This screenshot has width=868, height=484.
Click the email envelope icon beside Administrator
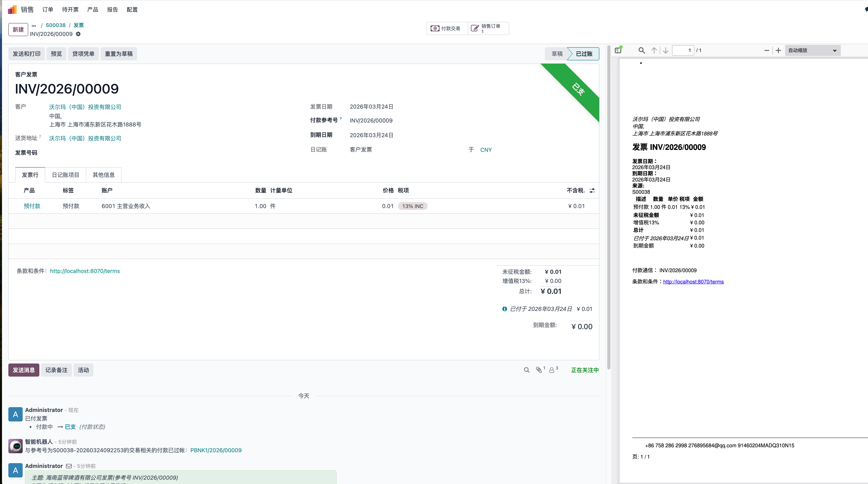[x=69, y=466]
